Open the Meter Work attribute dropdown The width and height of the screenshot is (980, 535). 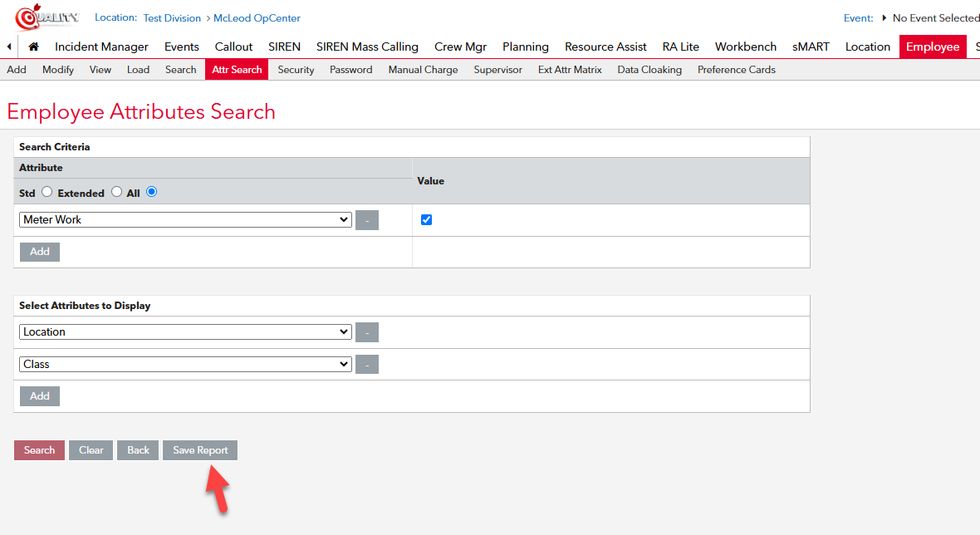click(x=185, y=220)
